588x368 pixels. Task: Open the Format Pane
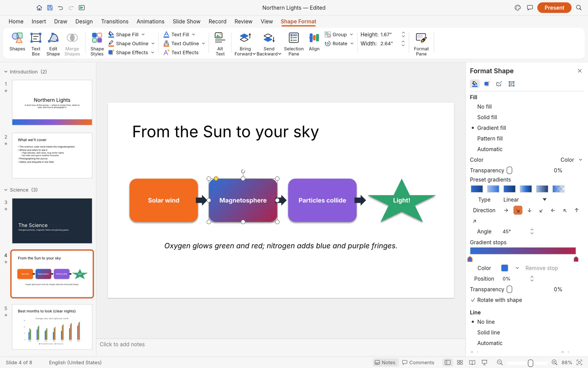coord(421,43)
